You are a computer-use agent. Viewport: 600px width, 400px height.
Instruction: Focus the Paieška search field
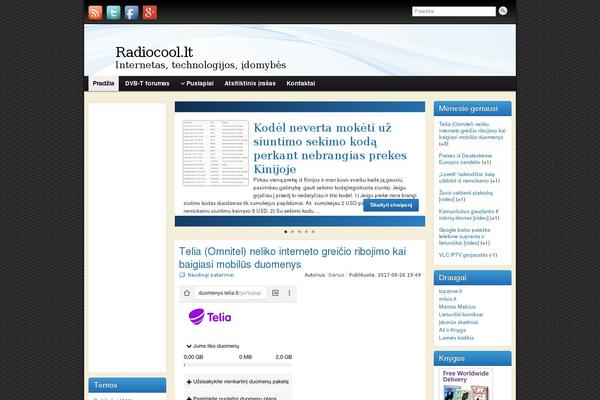[454, 11]
